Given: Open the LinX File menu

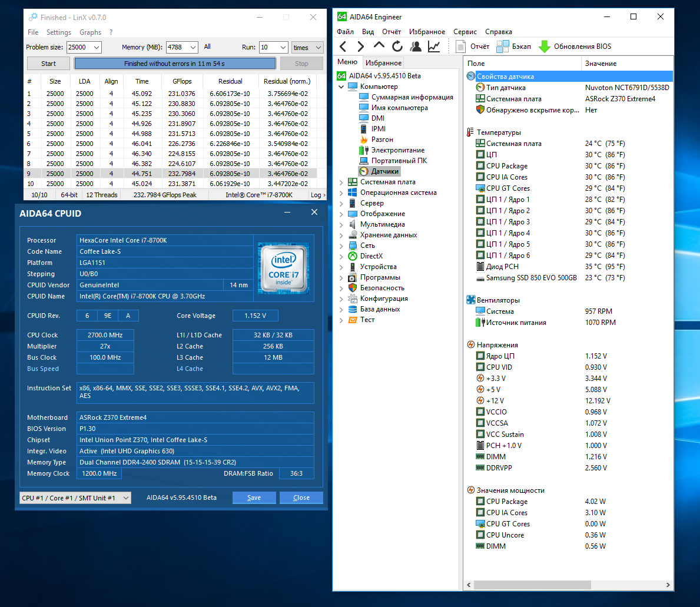Looking at the screenshot, I should [33, 32].
